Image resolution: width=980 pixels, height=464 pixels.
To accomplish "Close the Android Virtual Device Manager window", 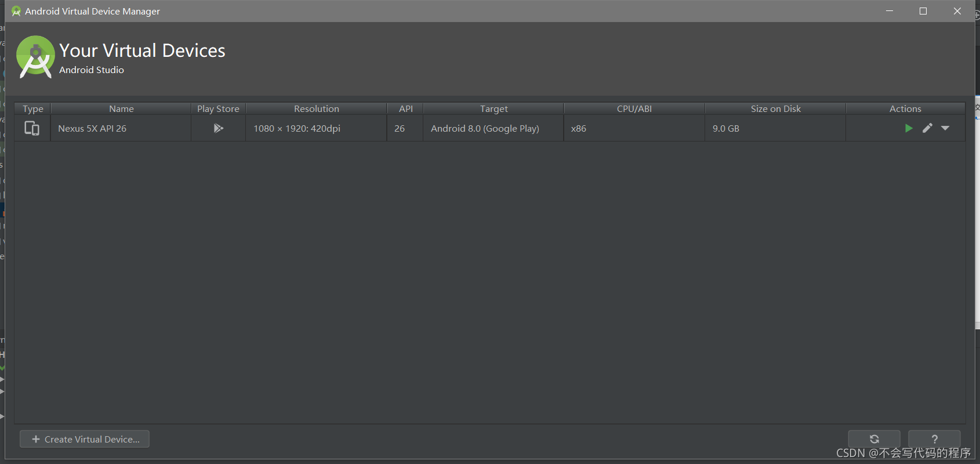I will pyautogui.click(x=957, y=11).
